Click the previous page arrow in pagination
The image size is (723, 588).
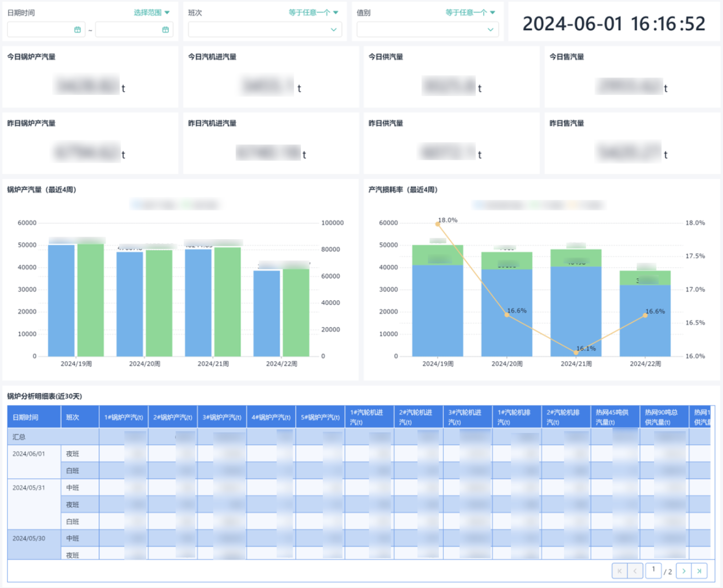coord(635,571)
